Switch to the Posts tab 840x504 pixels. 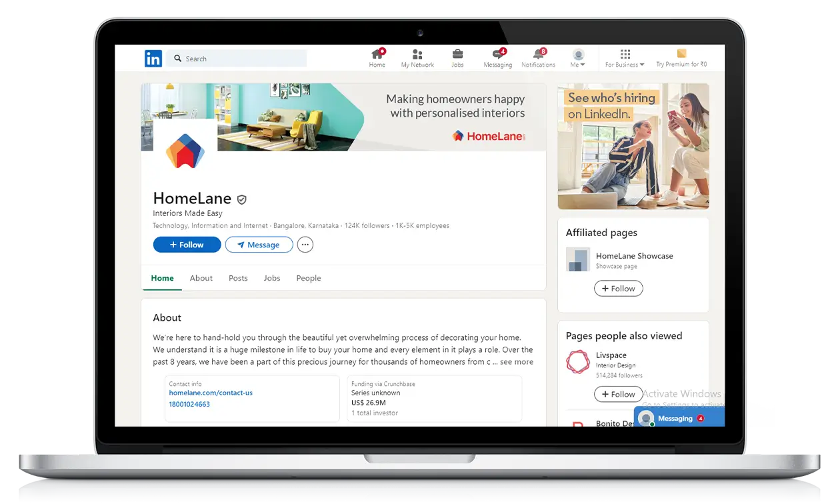point(238,278)
